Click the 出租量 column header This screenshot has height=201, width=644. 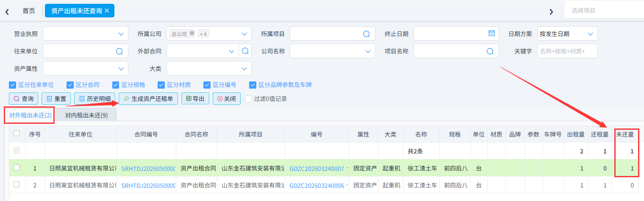click(x=576, y=134)
